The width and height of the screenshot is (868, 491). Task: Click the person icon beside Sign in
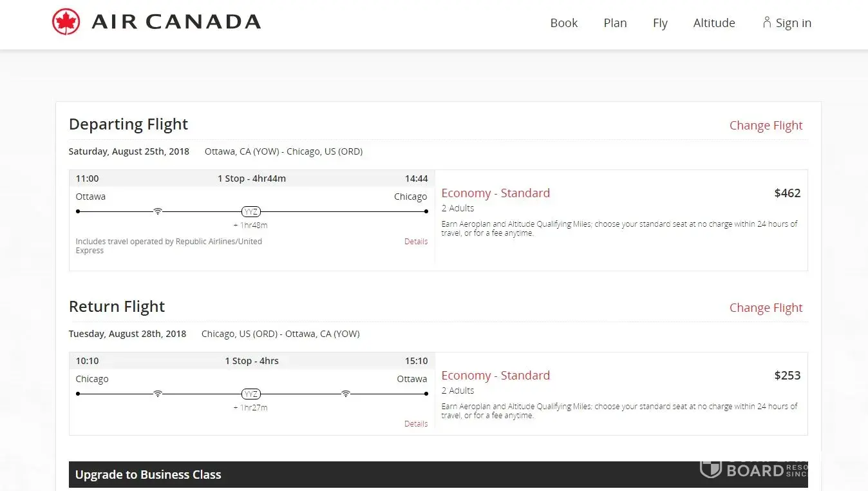point(766,23)
